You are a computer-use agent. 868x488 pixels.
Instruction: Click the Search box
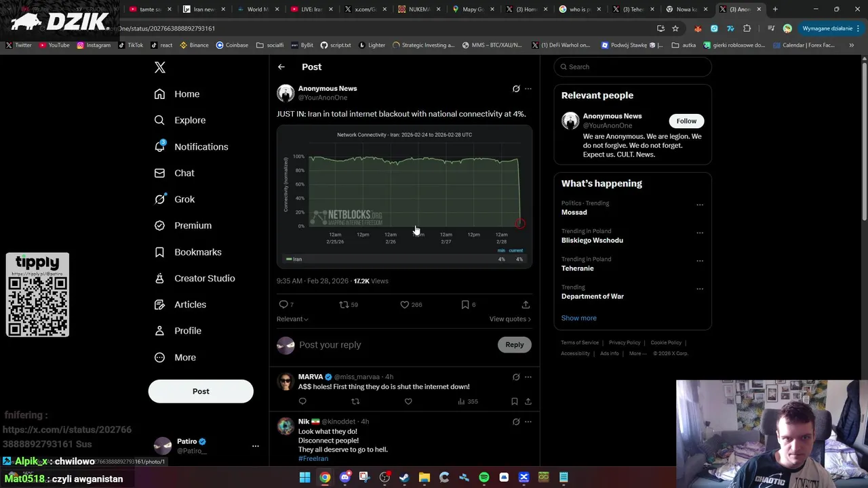coord(633,67)
